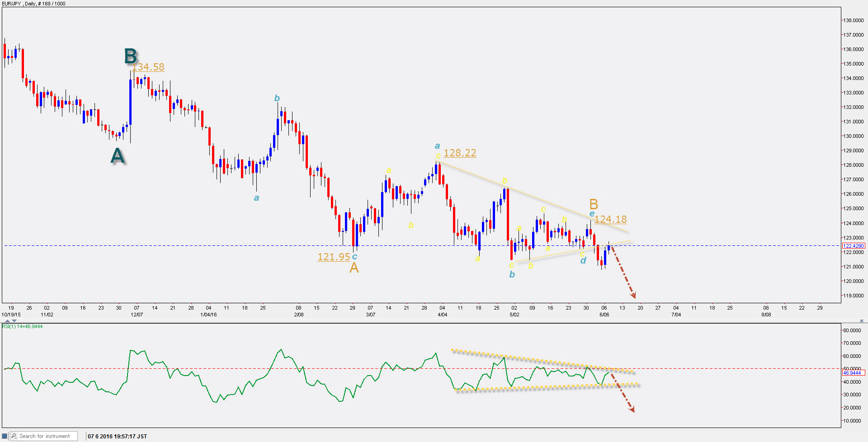Select the upper yellow dotted RSI trendline
This screenshot has width=868, height=442.
coord(542,361)
